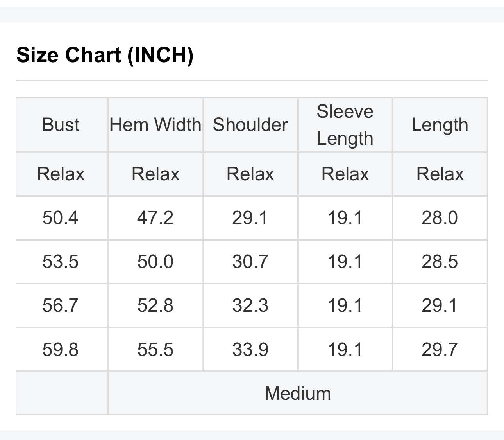Select the Shoulder column header
The width and height of the screenshot is (504, 440).
(250, 125)
